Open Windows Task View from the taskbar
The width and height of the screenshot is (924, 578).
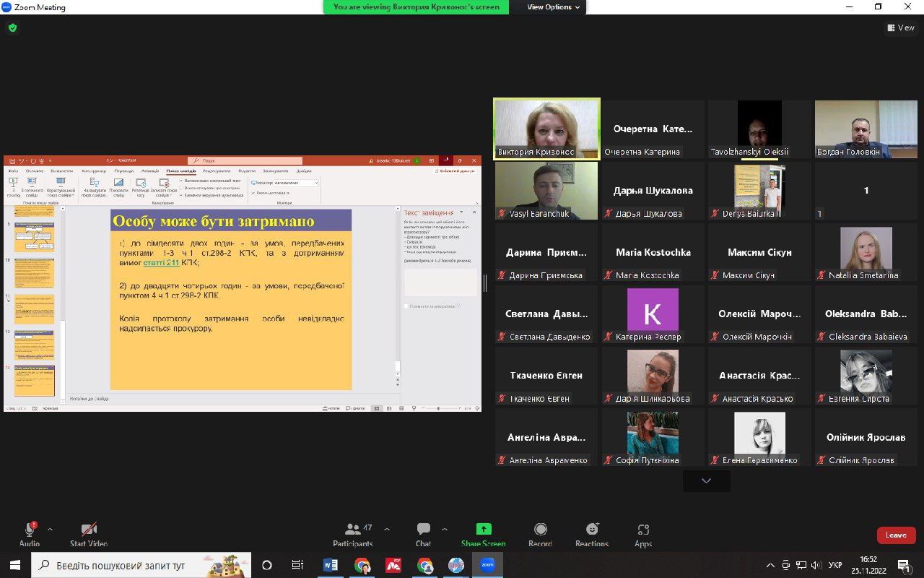[x=297, y=565]
